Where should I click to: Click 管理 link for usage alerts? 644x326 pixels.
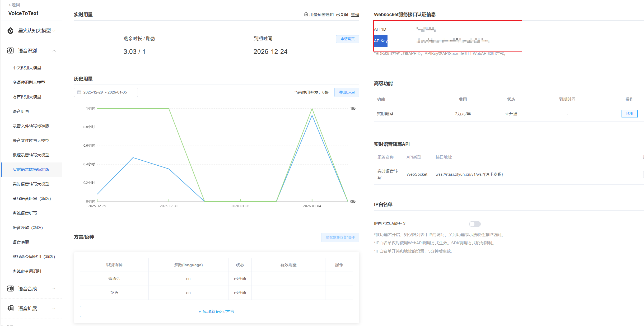(355, 15)
